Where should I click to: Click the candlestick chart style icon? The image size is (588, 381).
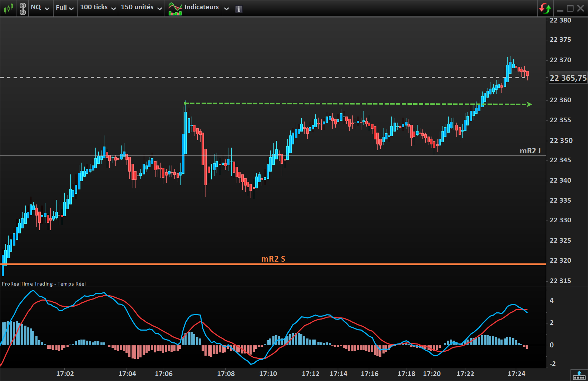[x=9, y=8]
